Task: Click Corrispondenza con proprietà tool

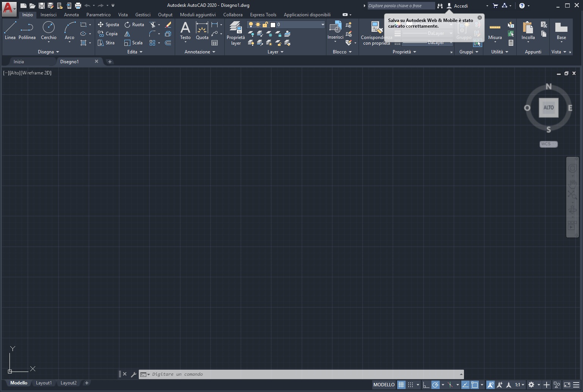Action: click(x=376, y=33)
